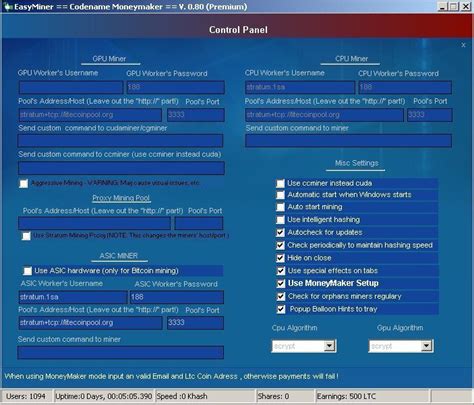Click the GPU Worker's Username field
The height and width of the screenshot is (405, 474).
[x=71, y=88]
